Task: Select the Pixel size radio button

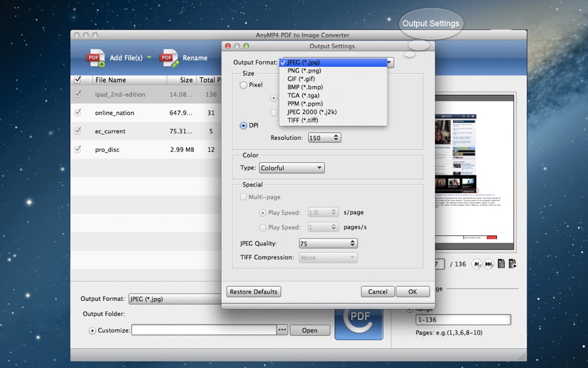Action: [243, 85]
